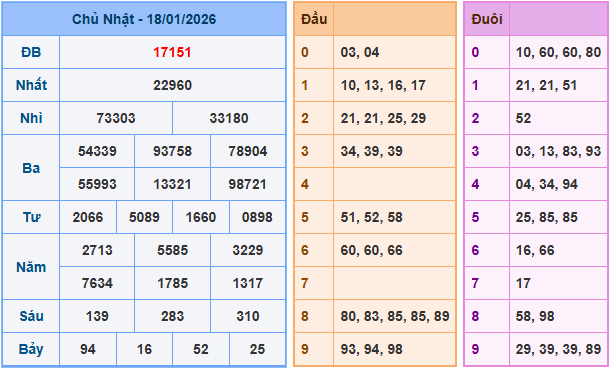Select Đầu values 51, 52, 58
611x368 pixels.
point(371,217)
